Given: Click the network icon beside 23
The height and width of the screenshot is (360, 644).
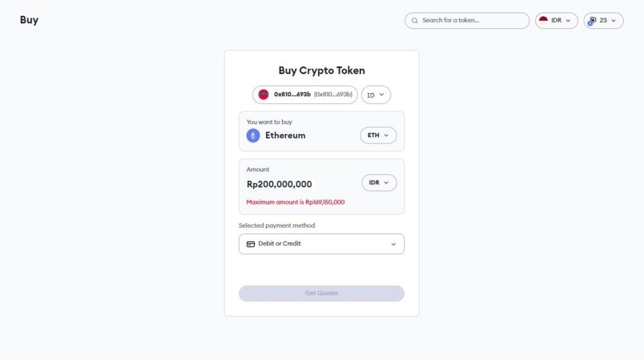Looking at the screenshot, I should click(x=592, y=21).
